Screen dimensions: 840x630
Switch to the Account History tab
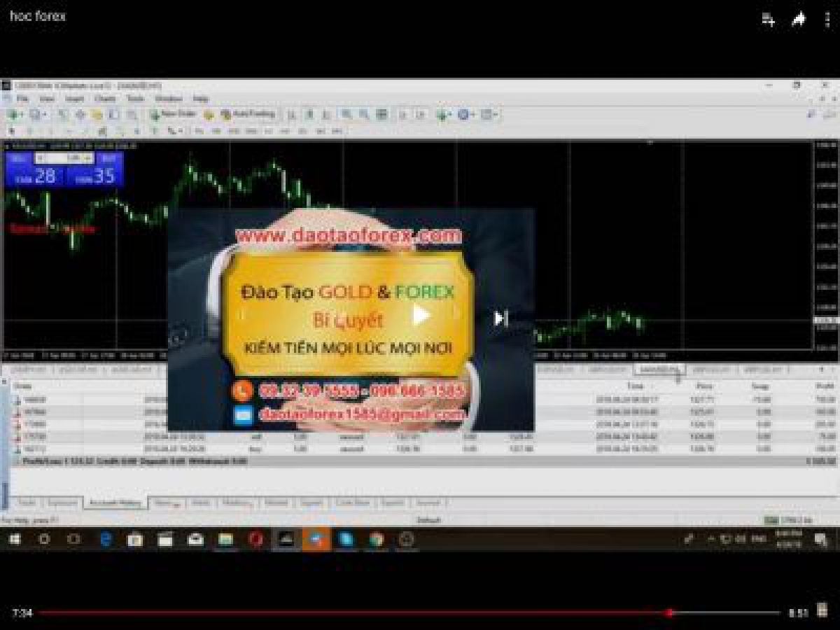(115, 503)
